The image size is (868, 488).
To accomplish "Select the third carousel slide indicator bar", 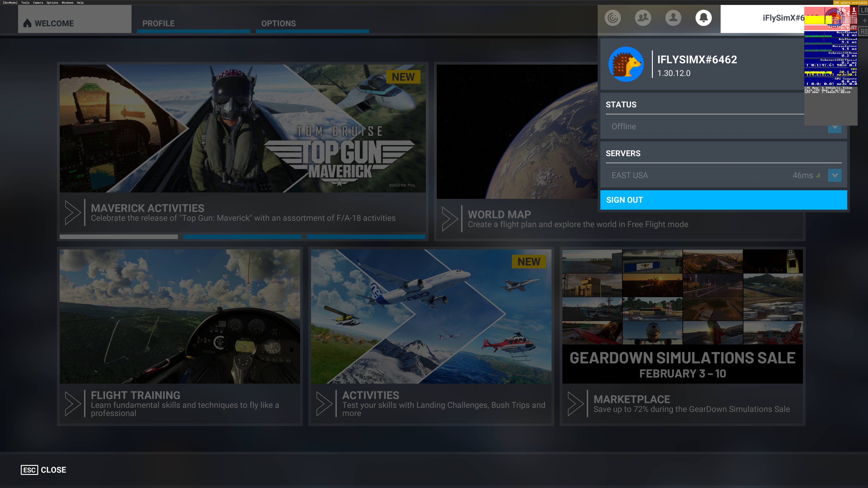I will 366,237.
